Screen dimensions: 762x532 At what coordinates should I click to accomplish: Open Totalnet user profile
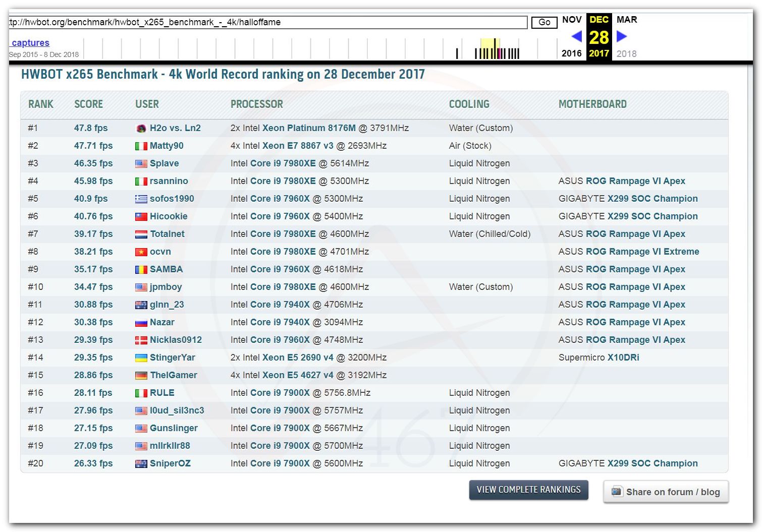click(167, 234)
